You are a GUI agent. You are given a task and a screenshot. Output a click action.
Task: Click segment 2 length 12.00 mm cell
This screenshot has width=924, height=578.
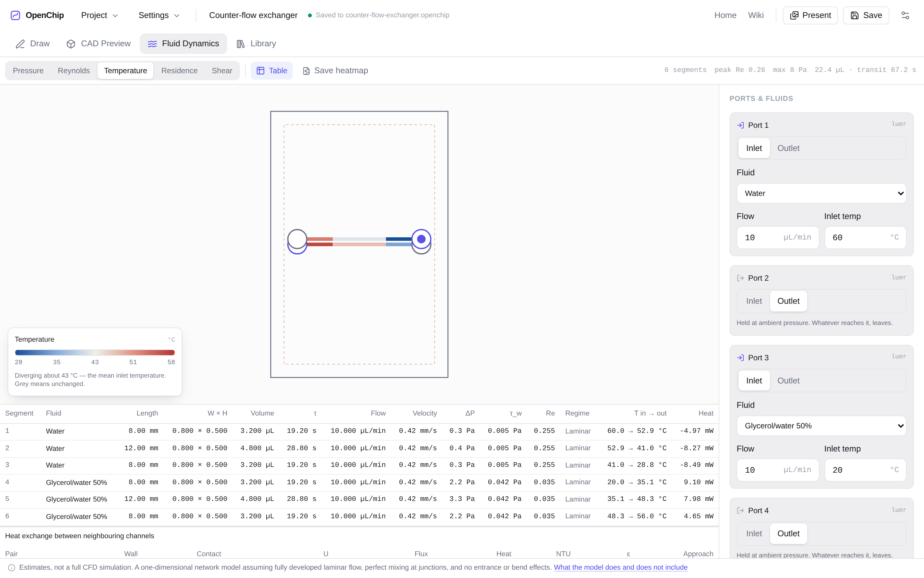pos(141,448)
